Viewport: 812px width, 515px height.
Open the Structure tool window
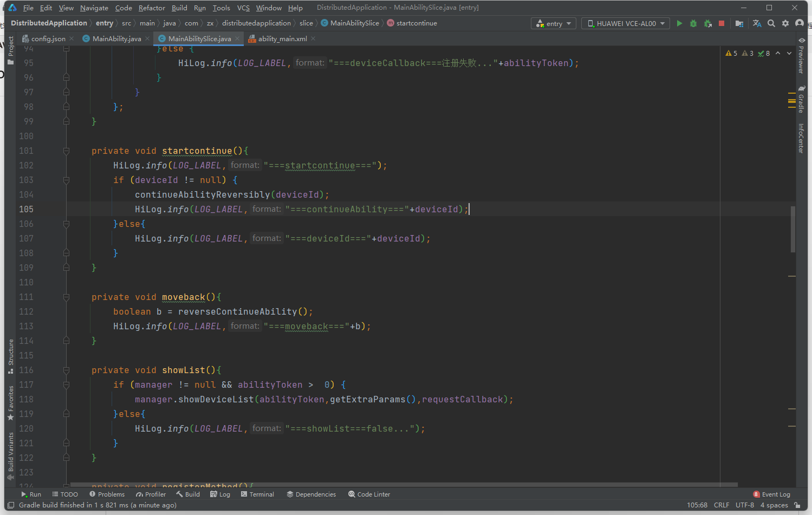tap(11, 357)
